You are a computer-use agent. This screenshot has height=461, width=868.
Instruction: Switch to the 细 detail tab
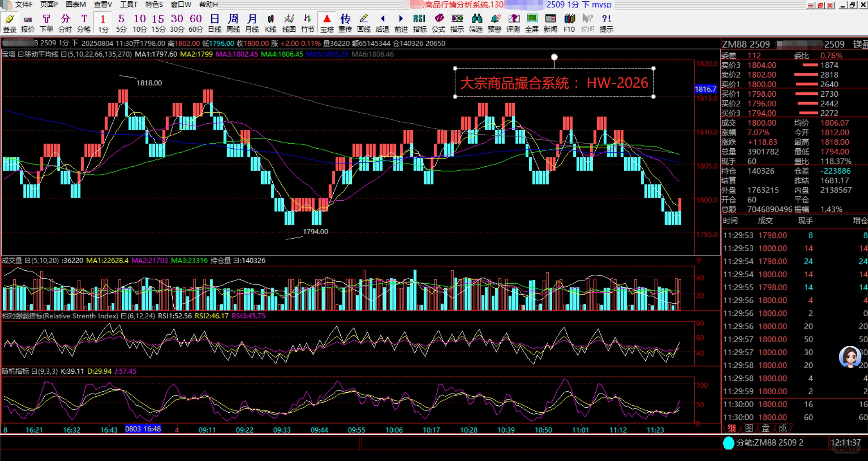[x=732, y=428]
